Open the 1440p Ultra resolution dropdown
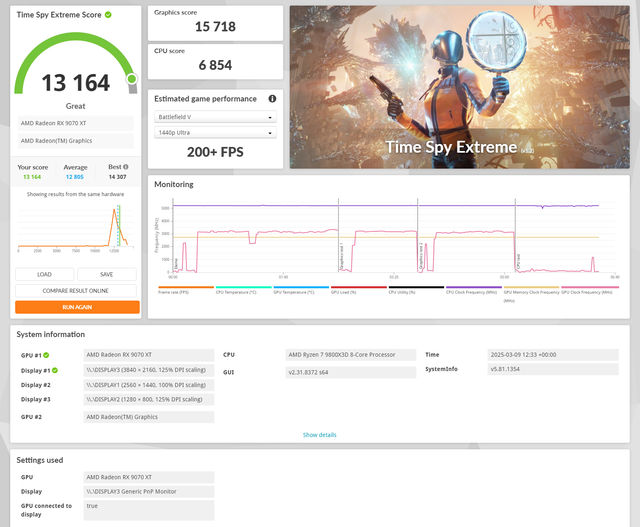Image resolution: width=640 pixels, height=527 pixels. (x=215, y=133)
